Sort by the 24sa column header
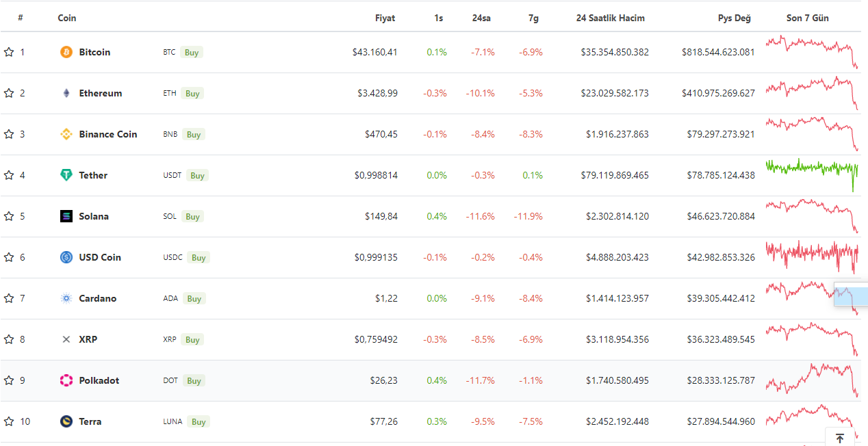The height and width of the screenshot is (446, 868). click(481, 18)
